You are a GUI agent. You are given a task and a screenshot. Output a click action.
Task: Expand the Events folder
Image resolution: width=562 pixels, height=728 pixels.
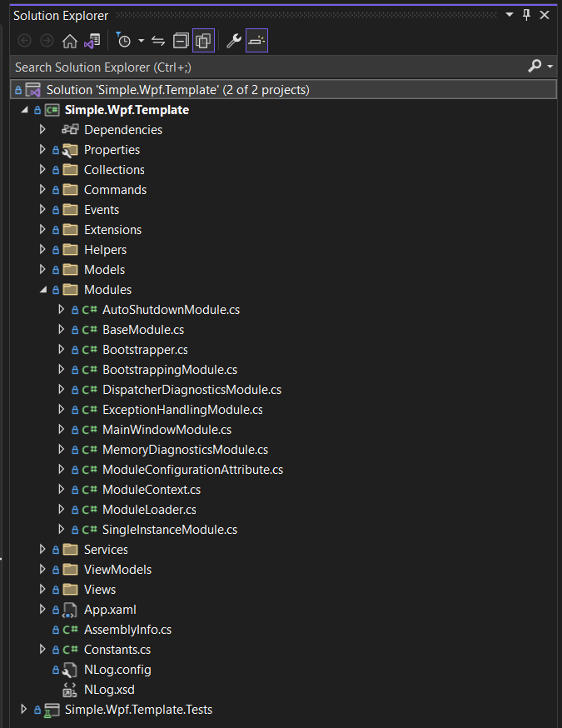[x=42, y=209]
